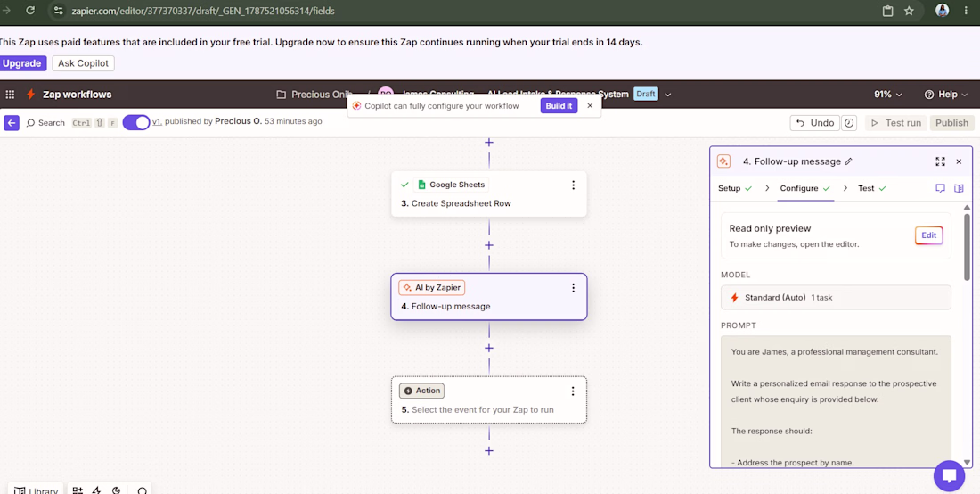
Task: Open the Zapier apps grid menu
Action: (x=10, y=95)
